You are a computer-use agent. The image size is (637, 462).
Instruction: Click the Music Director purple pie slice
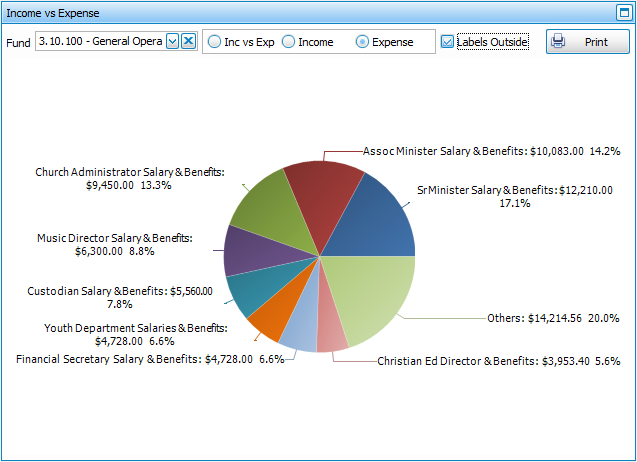click(245, 250)
